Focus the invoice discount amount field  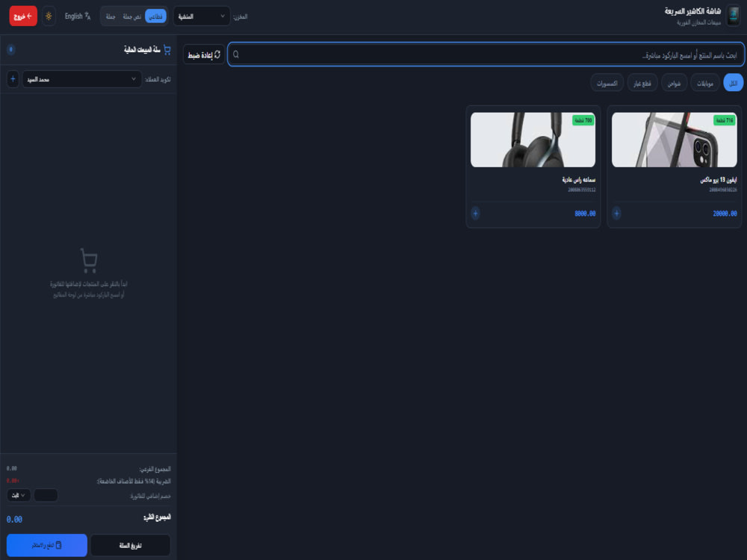pos(46,495)
